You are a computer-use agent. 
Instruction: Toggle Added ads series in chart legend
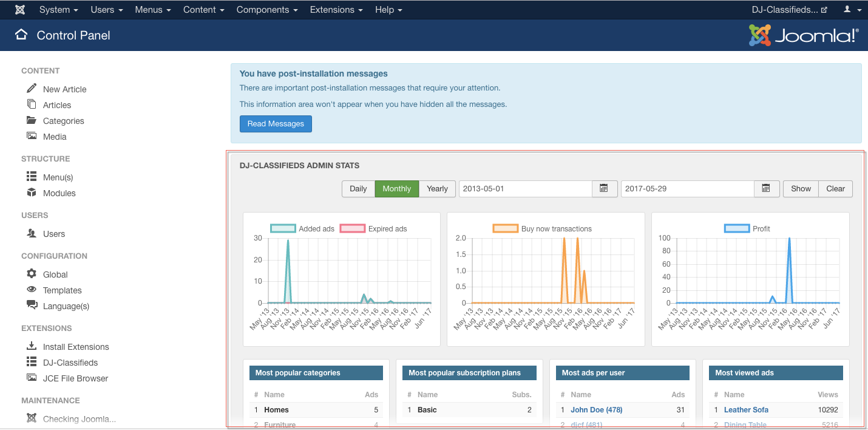point(302,229)
